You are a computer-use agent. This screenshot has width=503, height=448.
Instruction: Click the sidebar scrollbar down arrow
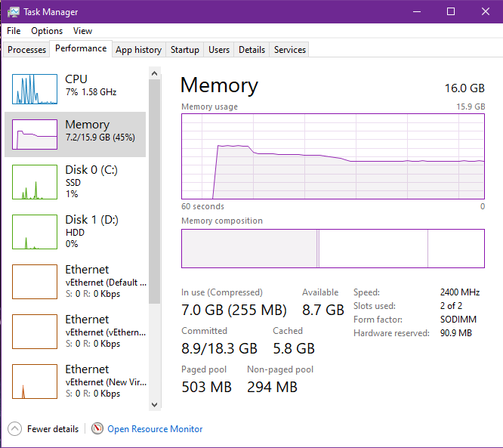(155, 404)
